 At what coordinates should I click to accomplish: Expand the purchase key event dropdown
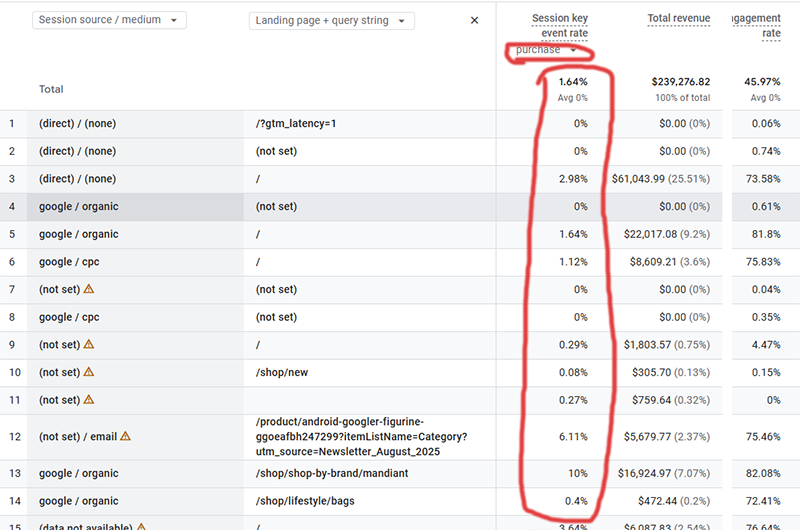546,50
